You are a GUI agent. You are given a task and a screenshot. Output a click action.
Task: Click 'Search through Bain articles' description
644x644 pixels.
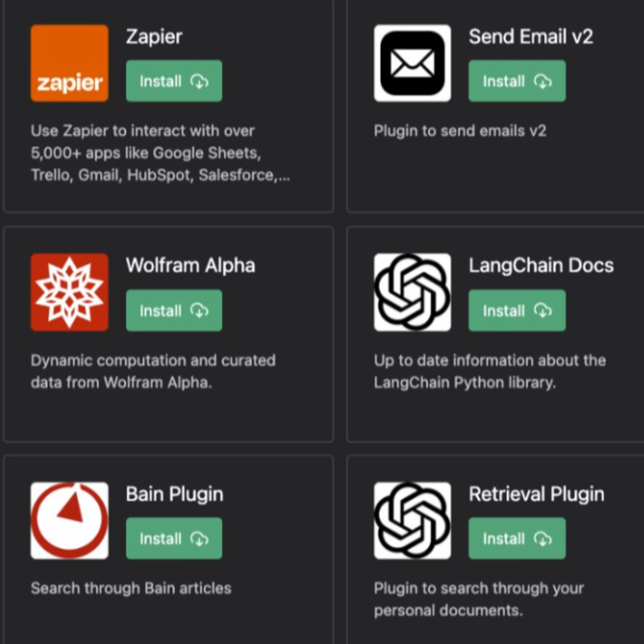click(x=131, y=588)
